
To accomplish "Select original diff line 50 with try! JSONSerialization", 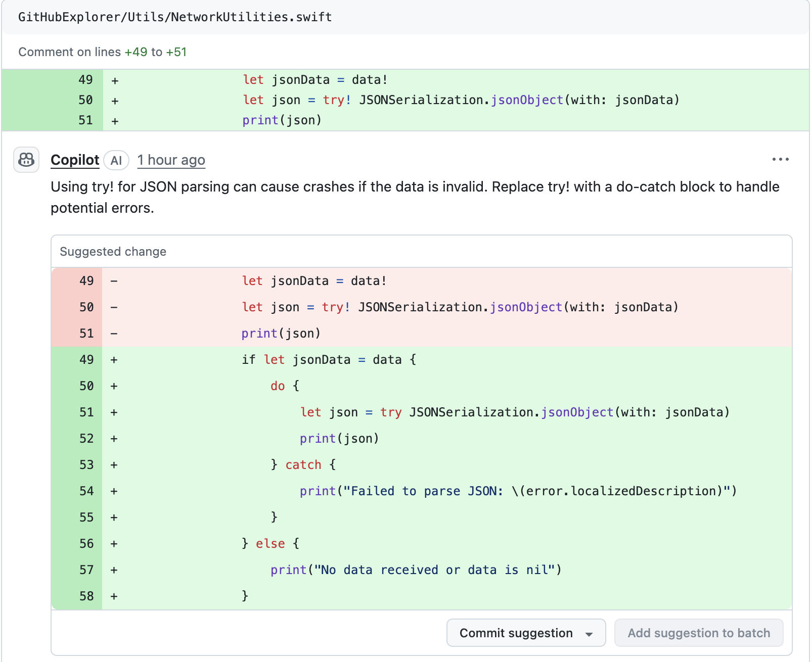I will 405,100.
